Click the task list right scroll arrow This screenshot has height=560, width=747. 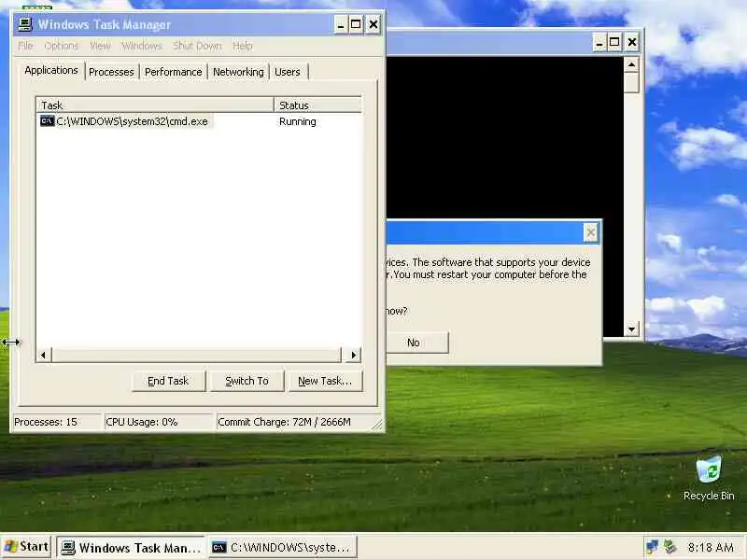tap(353, 355)
